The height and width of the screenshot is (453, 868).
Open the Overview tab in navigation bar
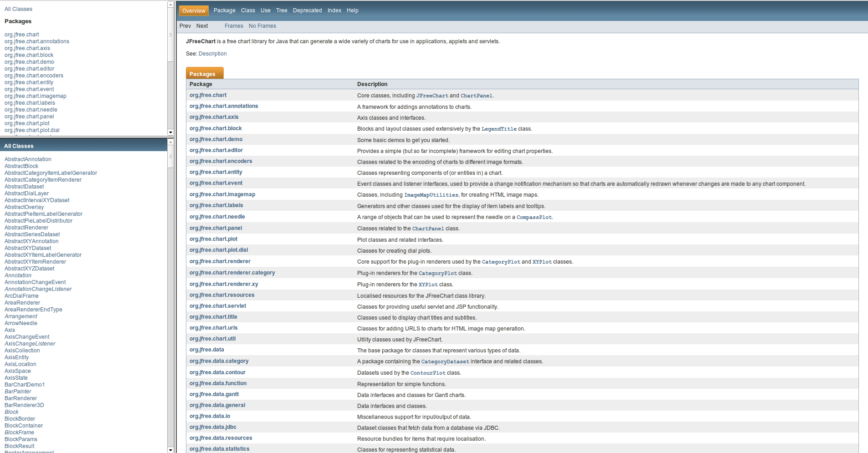[194, 10]
